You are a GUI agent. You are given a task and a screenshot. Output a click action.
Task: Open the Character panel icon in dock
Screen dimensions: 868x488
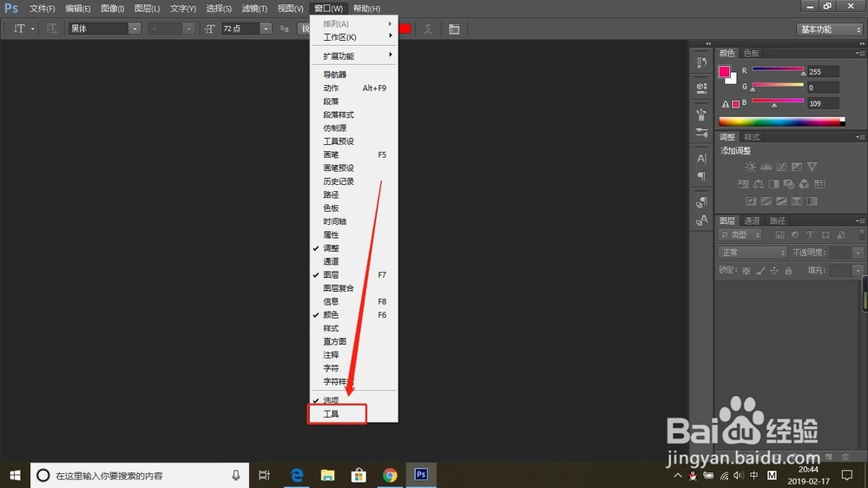pos(701,158)
